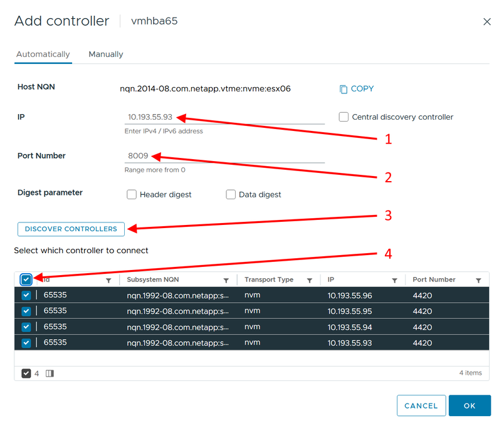Copy the Host NQN value
Screen dimensions: 504x428
coord(357,89)
